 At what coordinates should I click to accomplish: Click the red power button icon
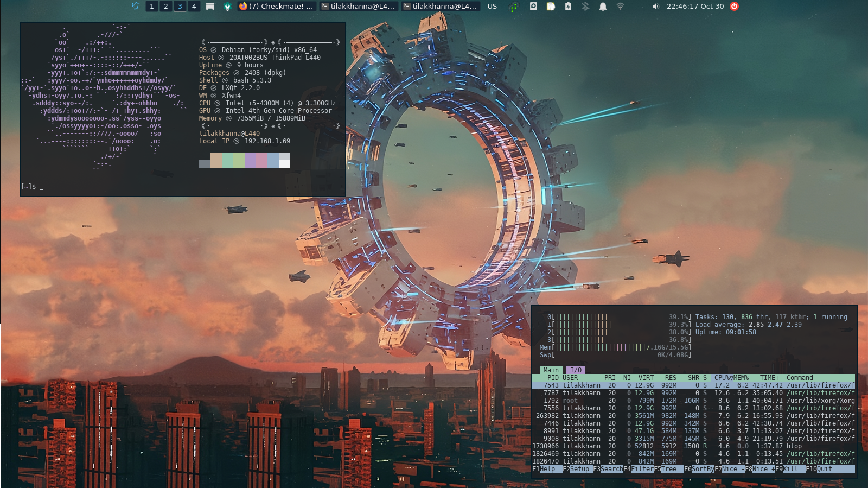tap(734, 7)
